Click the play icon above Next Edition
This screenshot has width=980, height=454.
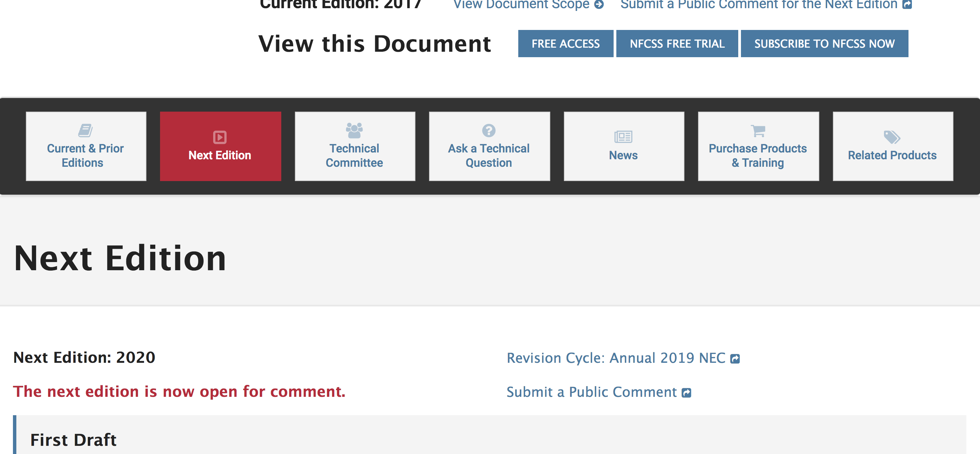220,137
